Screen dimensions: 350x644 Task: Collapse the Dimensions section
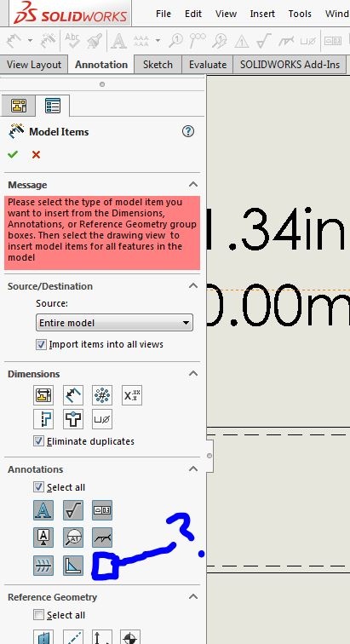[192, 373]
